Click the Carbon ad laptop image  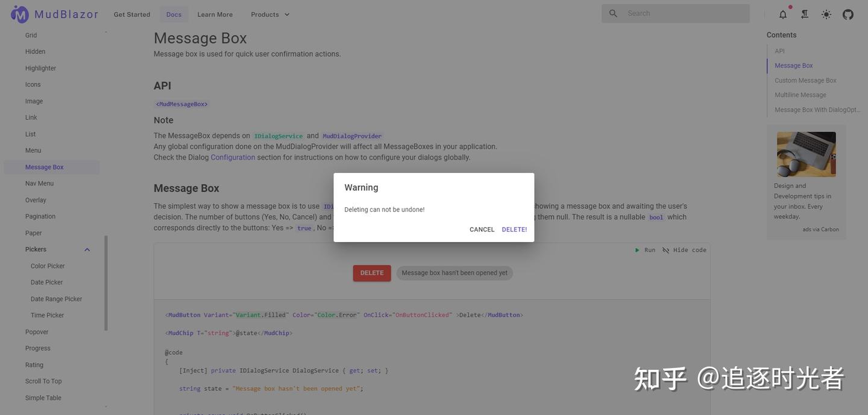coord(807,154)
